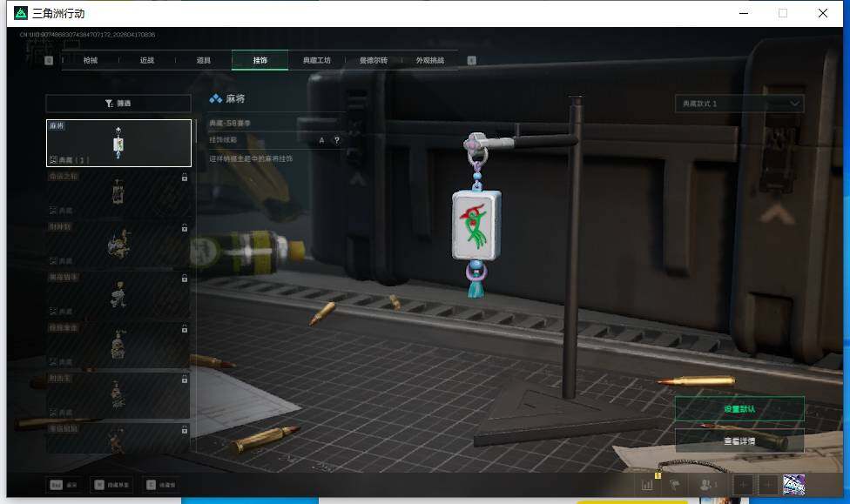Open the friends/team icon in bottom bar

pos(709,485)
